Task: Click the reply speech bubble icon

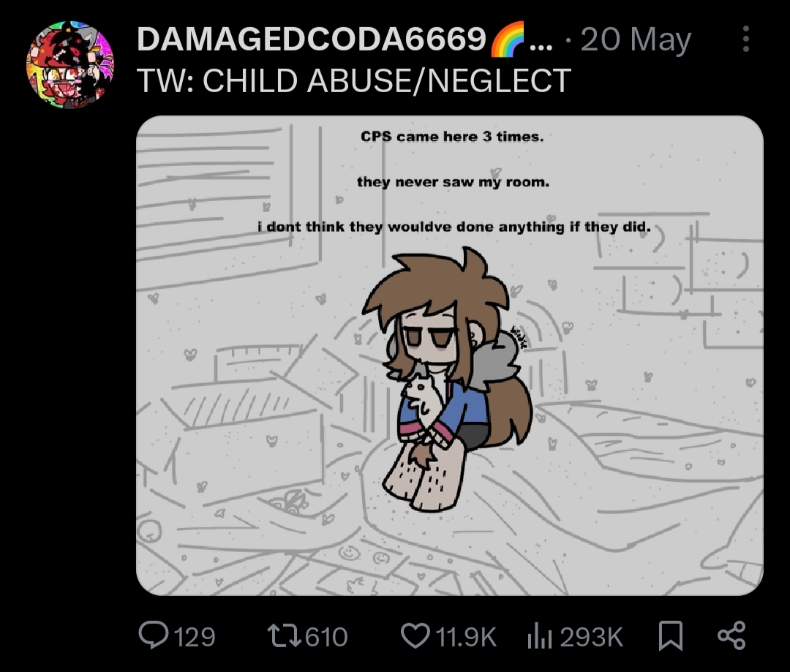Action: click(154, 635)
